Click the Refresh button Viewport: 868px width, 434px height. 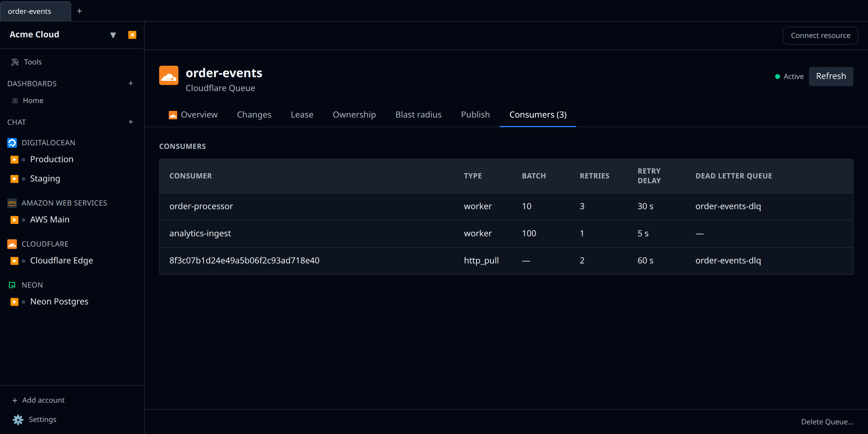(831, 76)
